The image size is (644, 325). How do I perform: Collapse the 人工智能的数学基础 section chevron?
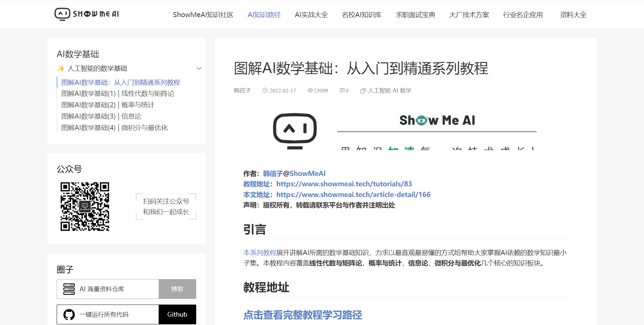[199, 68]
